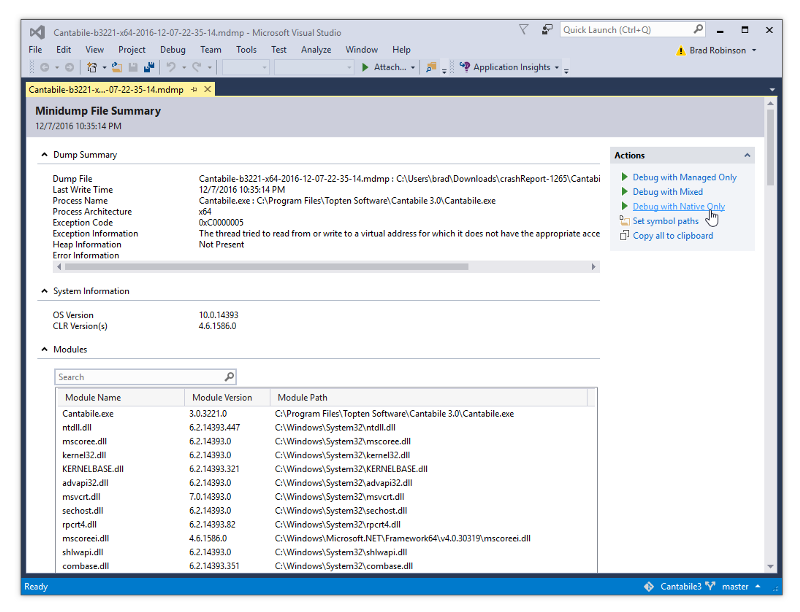Click the Save toolbar icon
The height and width of the screenshot is (612, 800).
[133, 67]
